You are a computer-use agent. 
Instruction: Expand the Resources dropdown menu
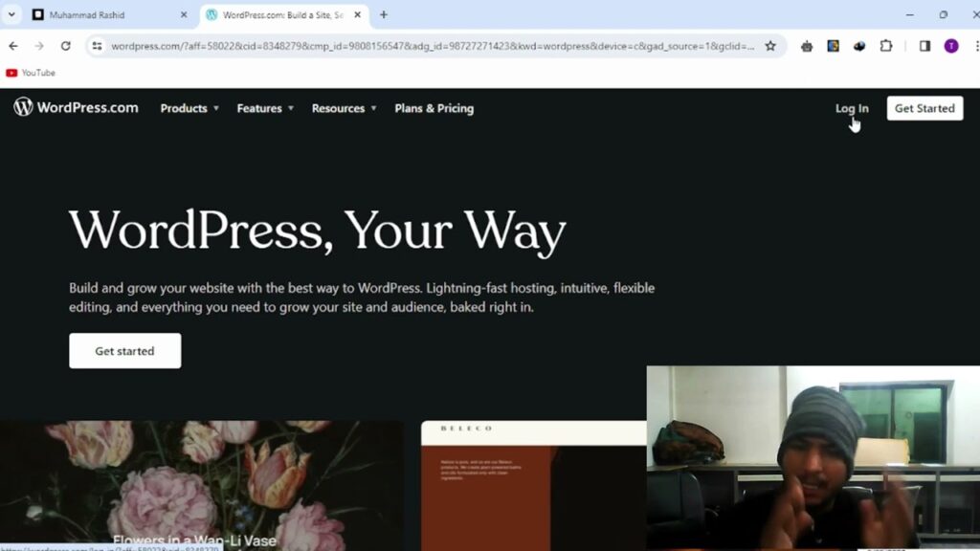pyautogui.click(x=344, y=108)
